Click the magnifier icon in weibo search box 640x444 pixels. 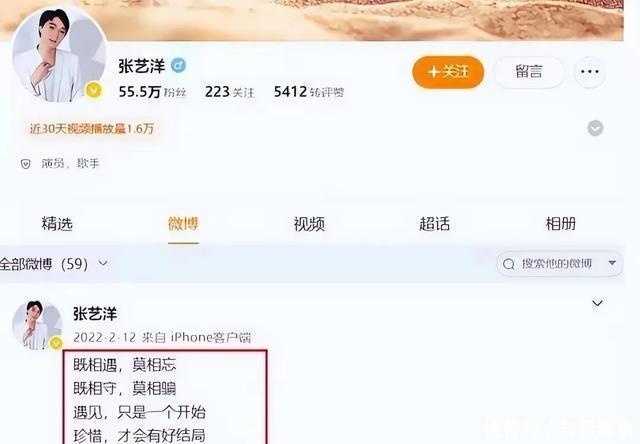click(x=509, y=264)
